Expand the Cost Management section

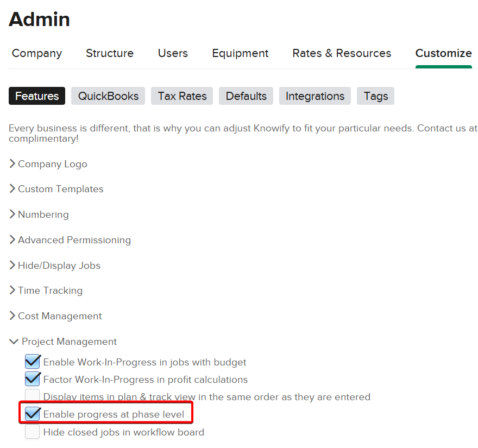[x=60, y=316]
